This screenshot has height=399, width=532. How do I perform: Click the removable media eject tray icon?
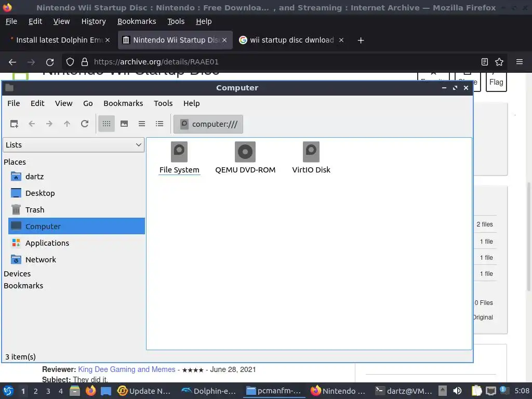pos(443,391)
